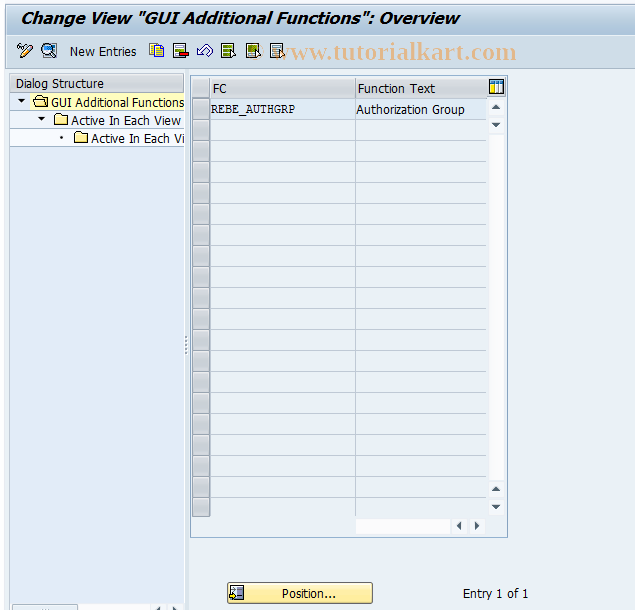Click the splitter handle between the panes
The image size is (635, 610).
coord(186,345)
